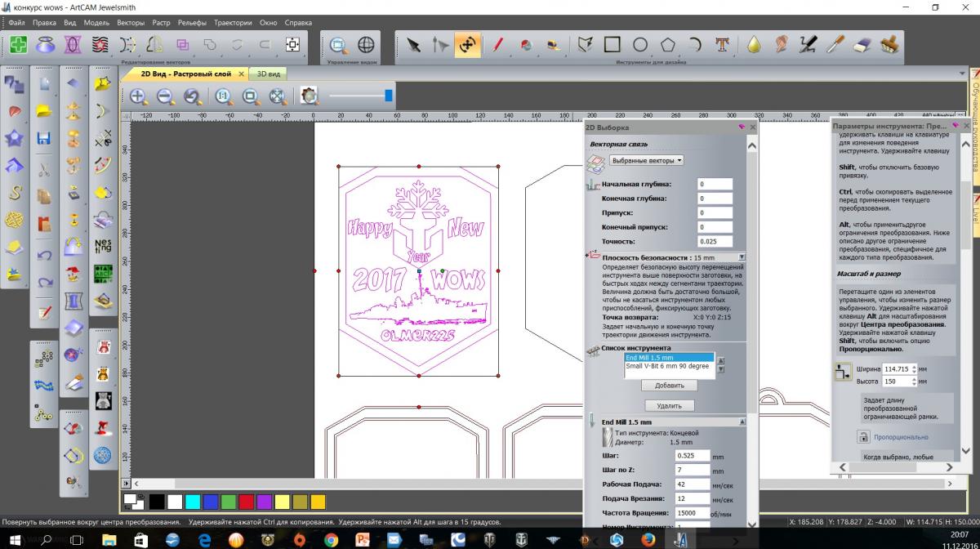
Task: Close the 2D Вид - Растровый слой tab
Action: tap(241, 74)
